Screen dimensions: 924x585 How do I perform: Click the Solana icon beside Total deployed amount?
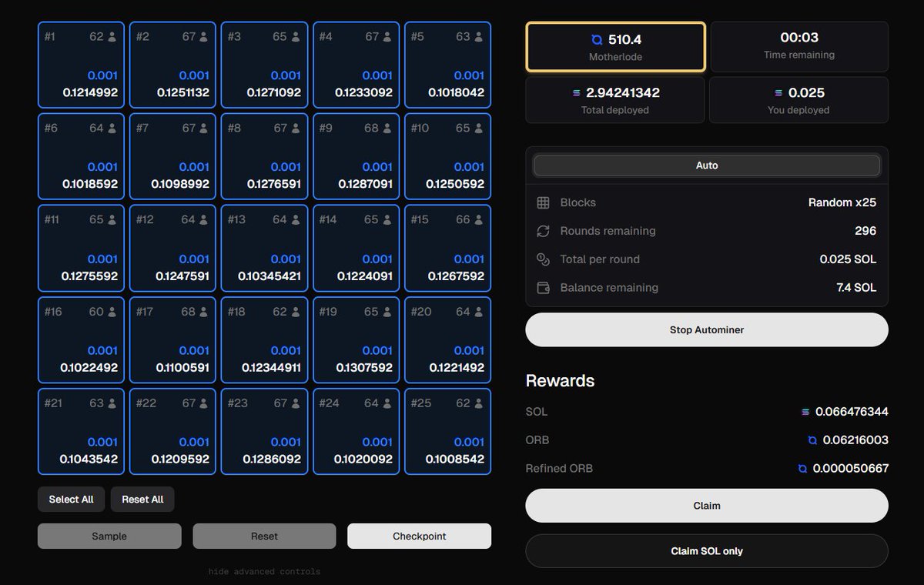[x=577, y=93]
